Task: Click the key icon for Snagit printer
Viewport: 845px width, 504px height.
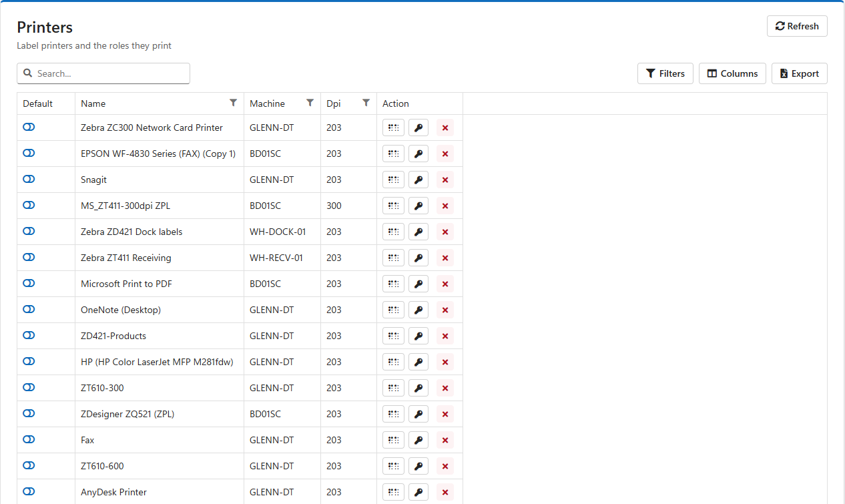Action: [418, 180]
